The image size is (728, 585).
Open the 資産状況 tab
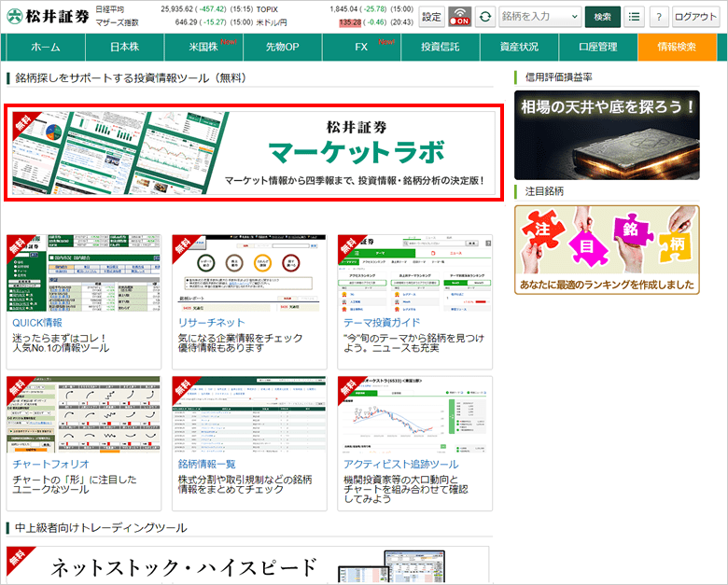click(x=519, y=47)
